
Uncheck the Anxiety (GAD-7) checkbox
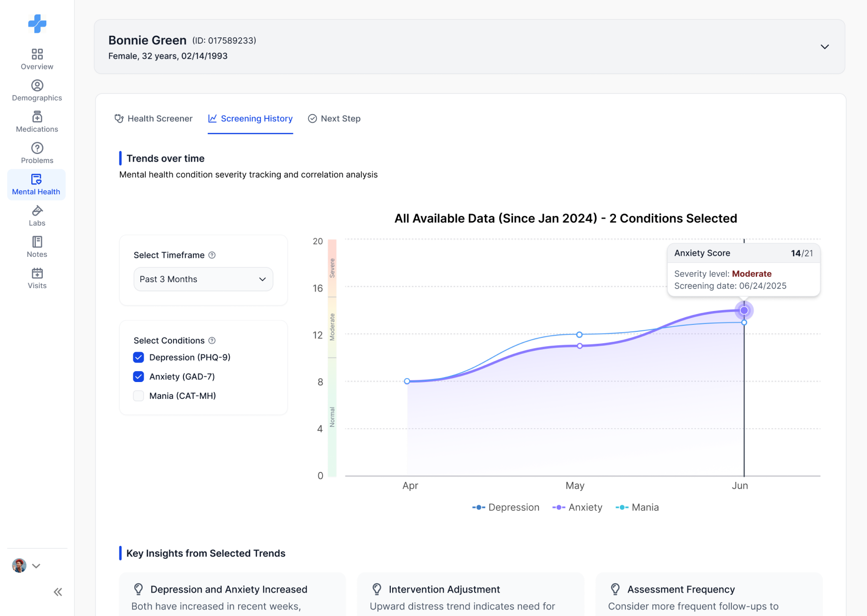click(139, 377)
